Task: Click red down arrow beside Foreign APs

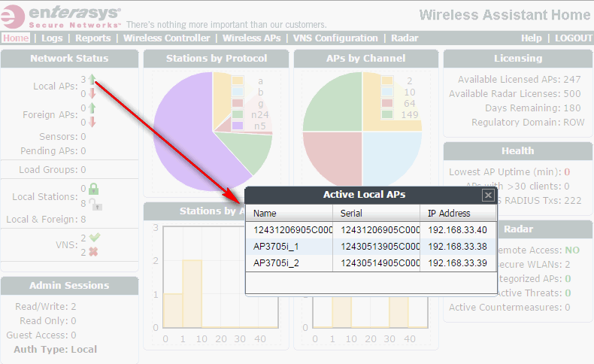Action: pyautogui.click(x=92, y=122)
